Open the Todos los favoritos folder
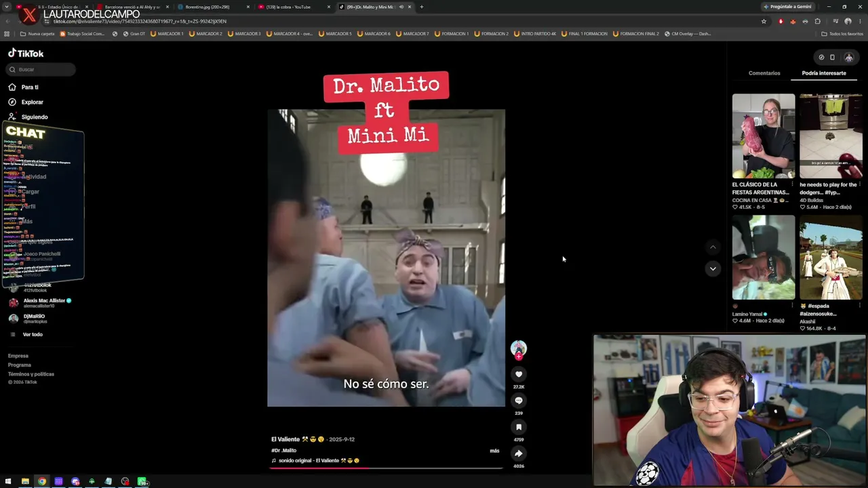The image size is (868, 488). pos(842,34)
